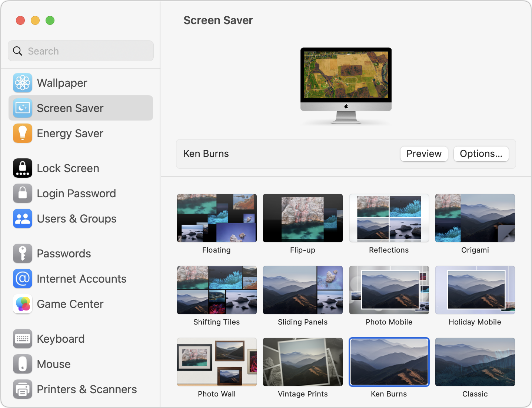Close the window with red button
The width and height of the screenshot is (532, 408).
point(20,20)
